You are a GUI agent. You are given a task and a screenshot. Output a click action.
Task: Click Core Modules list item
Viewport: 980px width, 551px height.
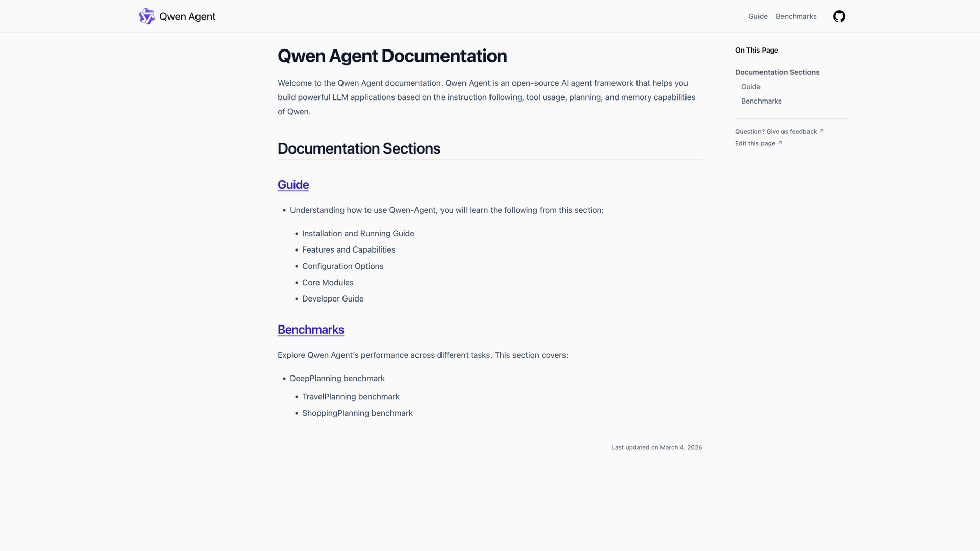328,283
